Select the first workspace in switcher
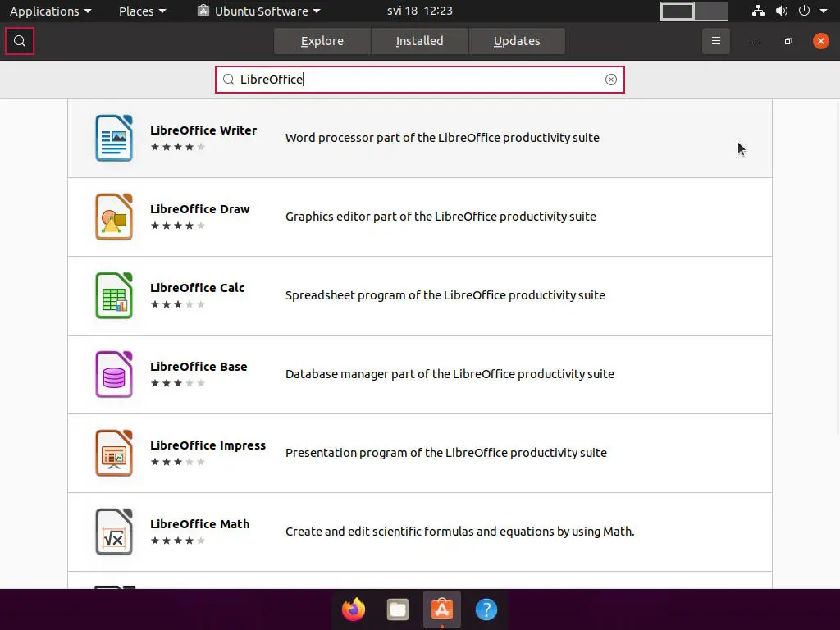This screenshot has width=840, height=630. (677, 11)
